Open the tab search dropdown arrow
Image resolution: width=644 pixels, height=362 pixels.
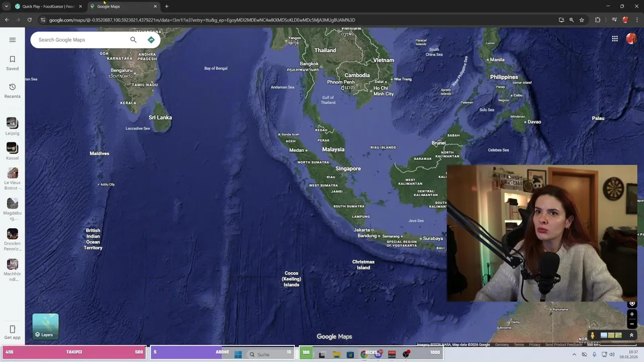point(6,7)
